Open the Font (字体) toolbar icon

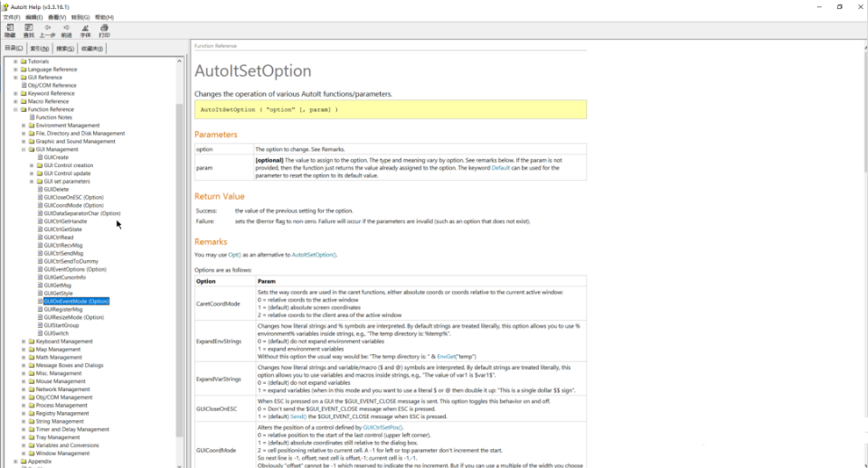[x=85, y=31]
